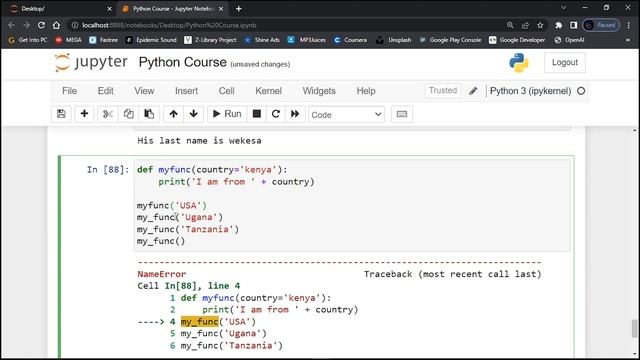Click the kernel idle circle indicator

click(x=581, y=91)
